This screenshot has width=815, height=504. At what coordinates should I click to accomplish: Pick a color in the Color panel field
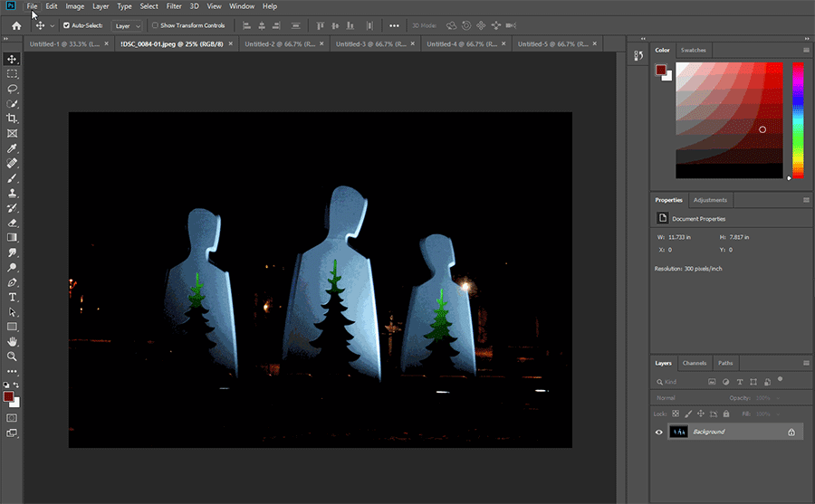click(x=729, y=120)
